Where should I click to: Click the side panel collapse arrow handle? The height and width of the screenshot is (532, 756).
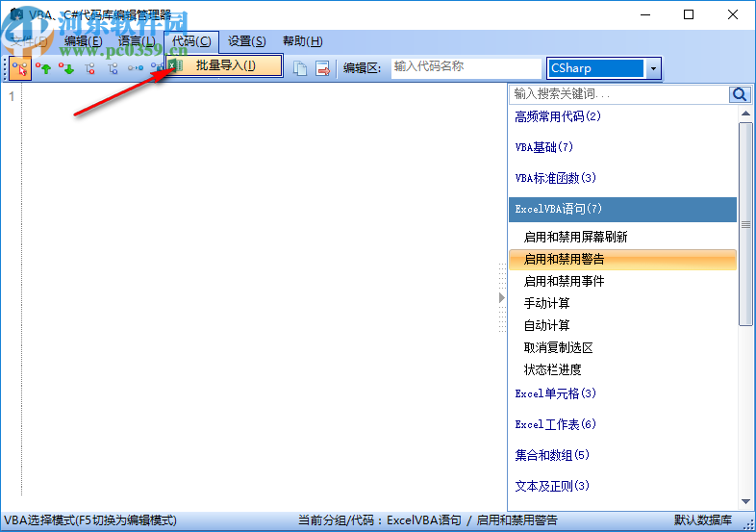(502, 298)
